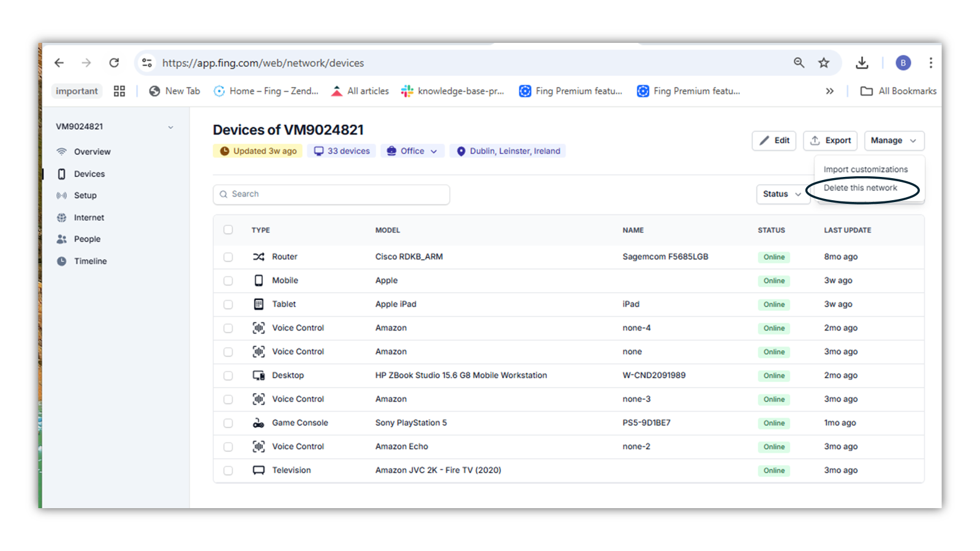Viewport: 980px width, 551px height.
Task: Check the Router row checkbox
Action: coord(228,257)
